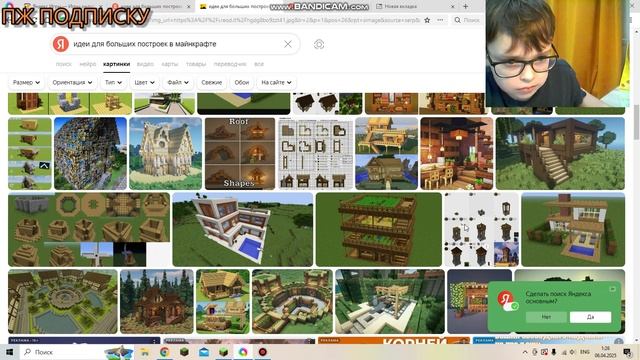
Task: Open the все tab
Action: pos(259,64)
